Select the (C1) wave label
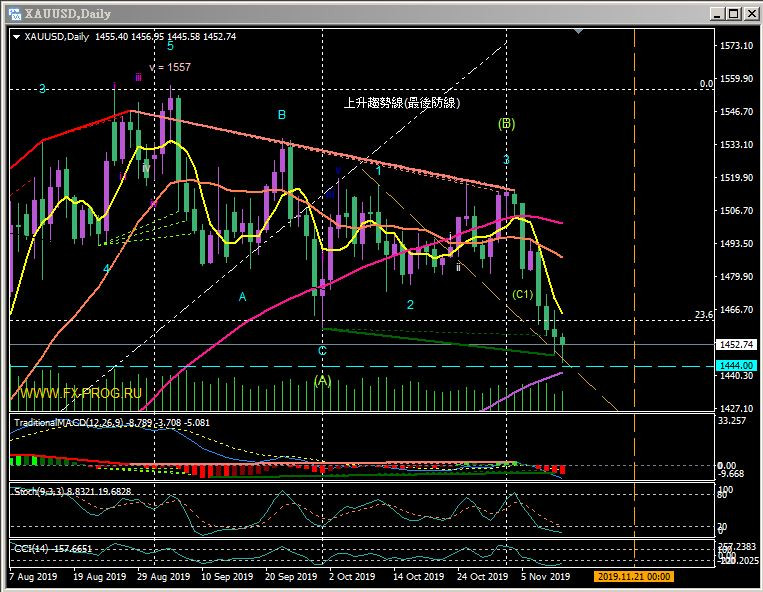The width and height of the screenshot is (763, 592). 522,294
